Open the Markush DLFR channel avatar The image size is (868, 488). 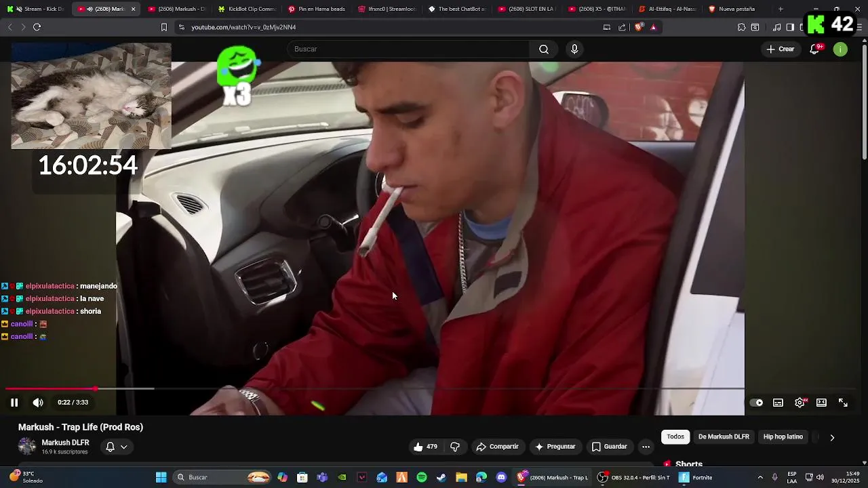[x=27, y=446]
